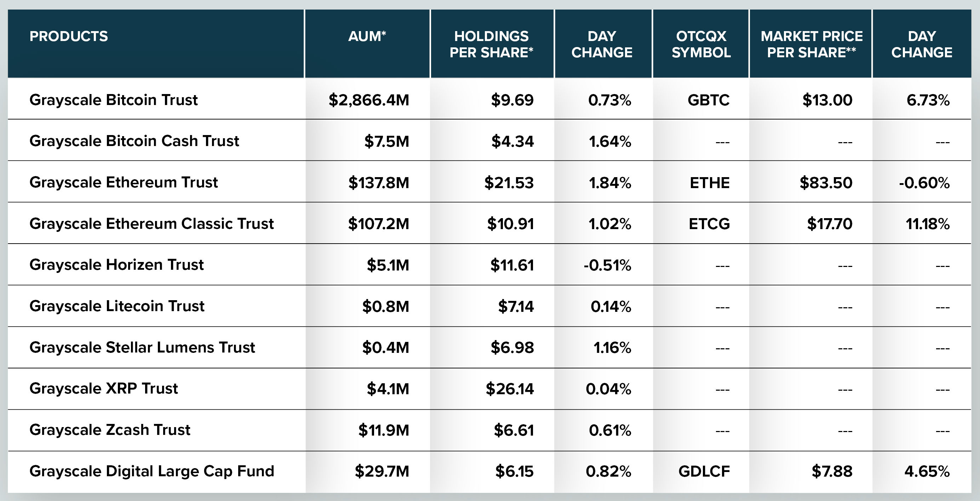Open Grayscale Ethereum Classic Trust entry
The image size is (980, 501).
151,223
